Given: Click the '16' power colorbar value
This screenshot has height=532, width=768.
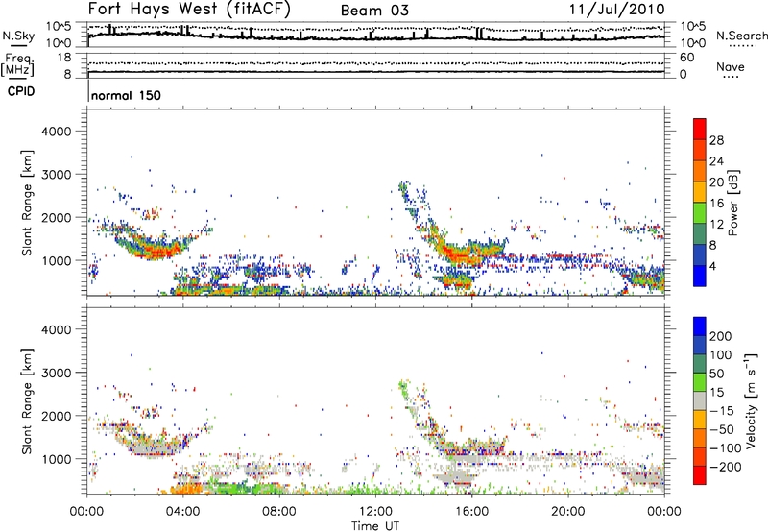Looking at the screenshot, I should click(716, 204).
